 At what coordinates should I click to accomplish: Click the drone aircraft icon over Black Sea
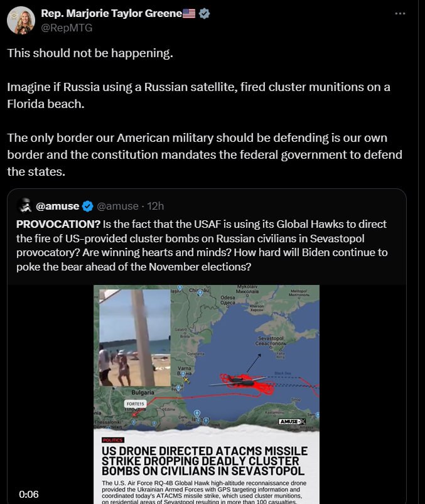pyautogui.click(x=238, y=381)
